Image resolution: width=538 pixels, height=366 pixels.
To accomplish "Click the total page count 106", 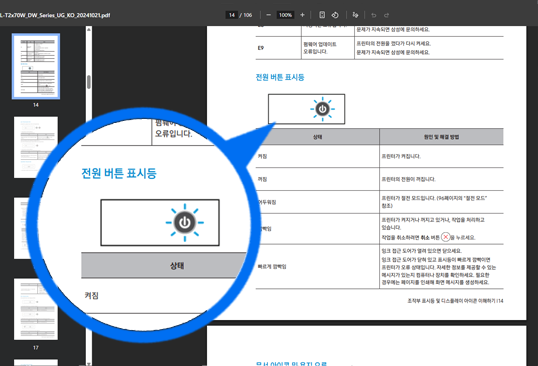I will coord(247,15).
